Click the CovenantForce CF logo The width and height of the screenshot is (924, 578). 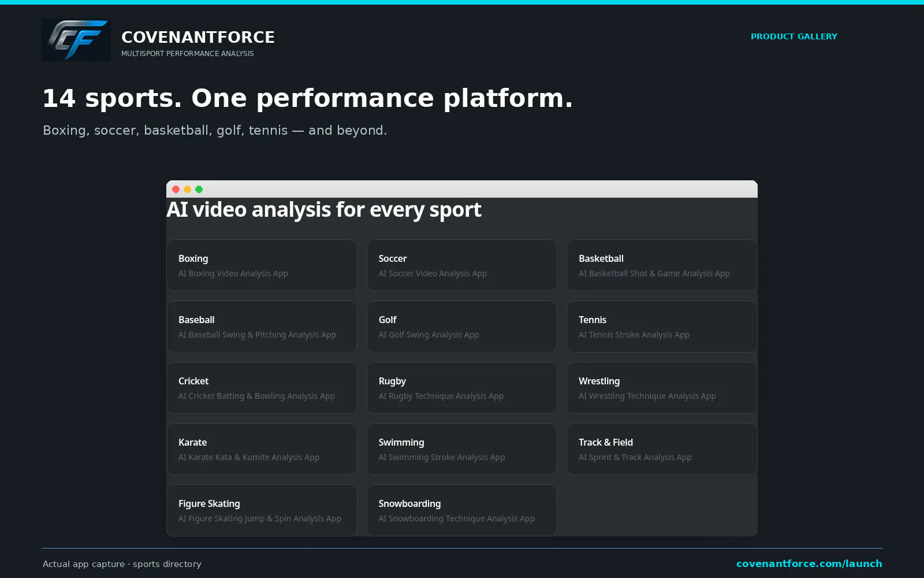click(76, 40)
